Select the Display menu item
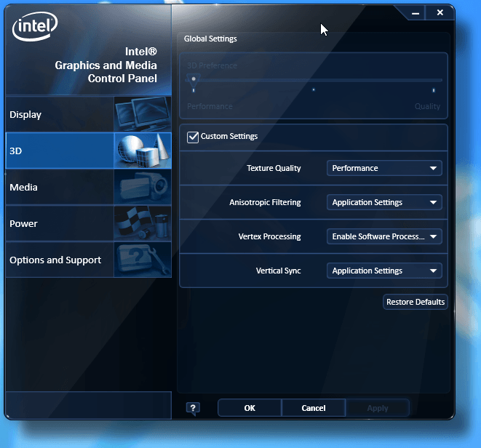The height and width of the screenshot is (448, 481). tap(88, 114)
